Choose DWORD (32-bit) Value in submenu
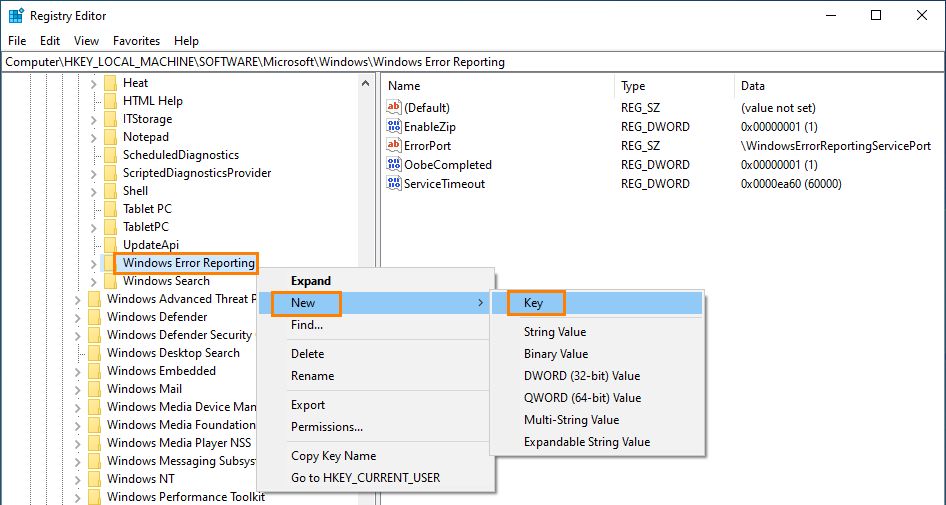 tap(597, 376)
